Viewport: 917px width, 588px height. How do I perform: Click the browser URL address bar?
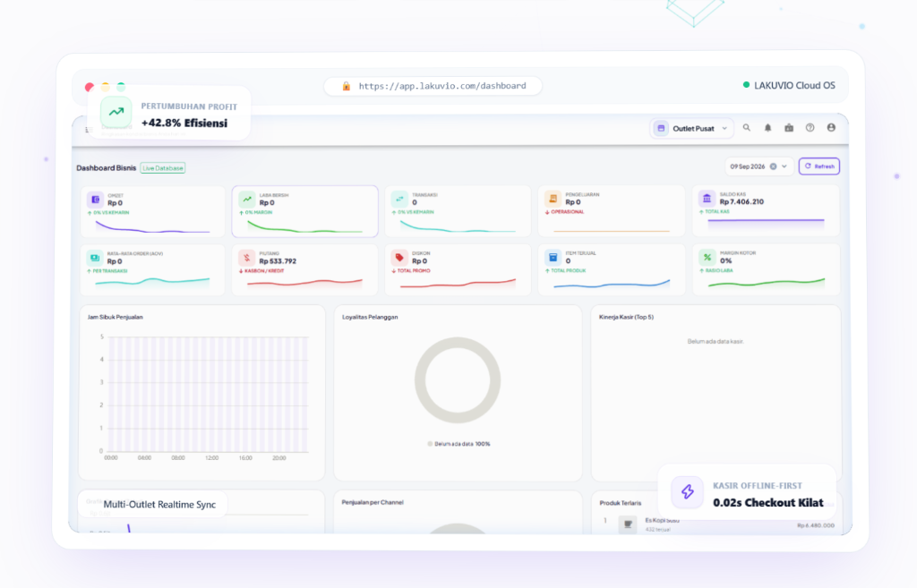433,86
